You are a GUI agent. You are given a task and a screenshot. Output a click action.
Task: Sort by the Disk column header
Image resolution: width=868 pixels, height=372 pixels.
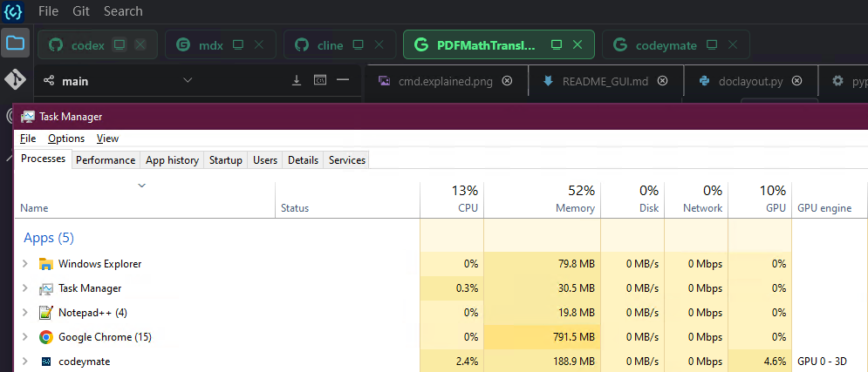(632, 200)
